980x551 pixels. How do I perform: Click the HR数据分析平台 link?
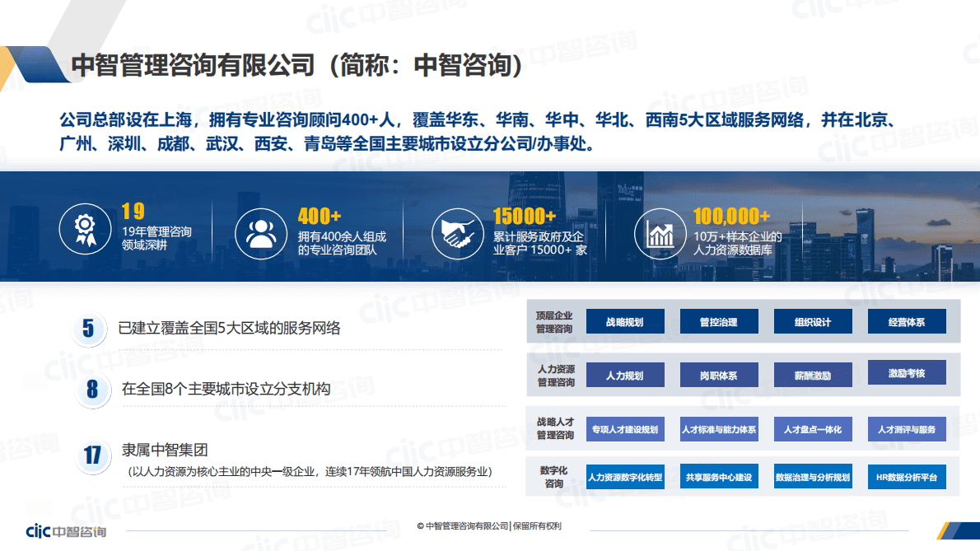pos(907,476)
